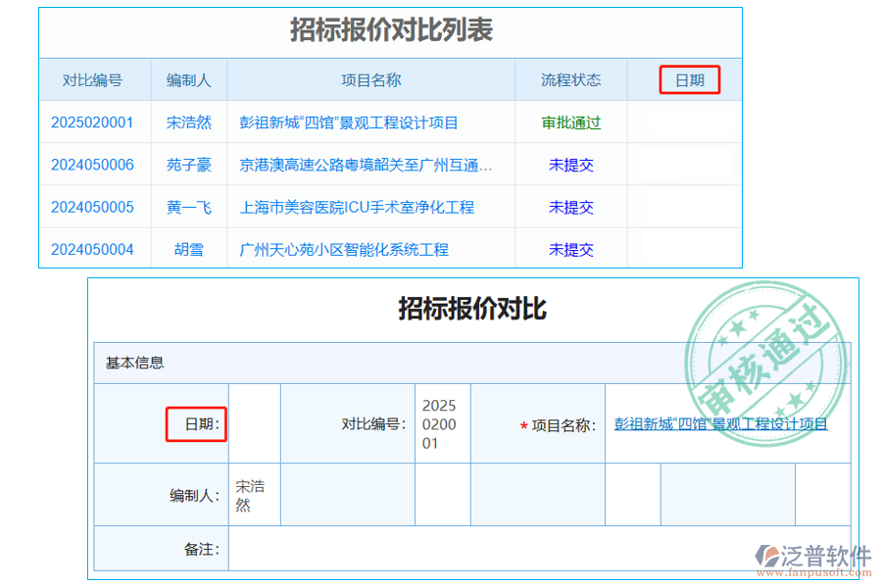Click the 流程状态 column header

[x=569, y=80]
